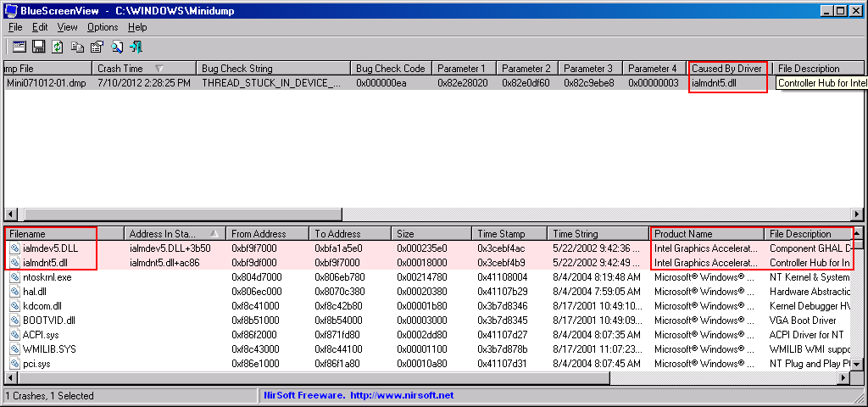Click the Refresh toolbar icon
Image resolution: width=868 pixels, height=407 pixels.
[x=58, y=47]
